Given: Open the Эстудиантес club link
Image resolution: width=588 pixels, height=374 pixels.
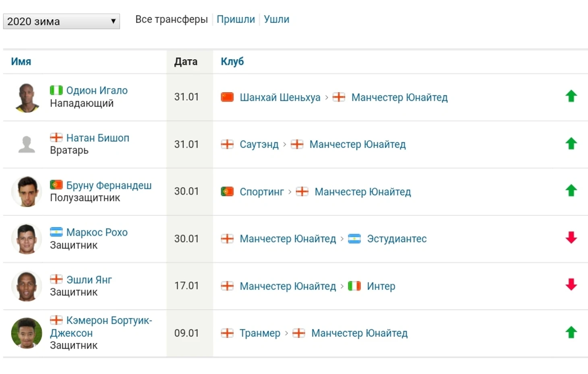Looking at the screenshot, I should click(397, 239).
